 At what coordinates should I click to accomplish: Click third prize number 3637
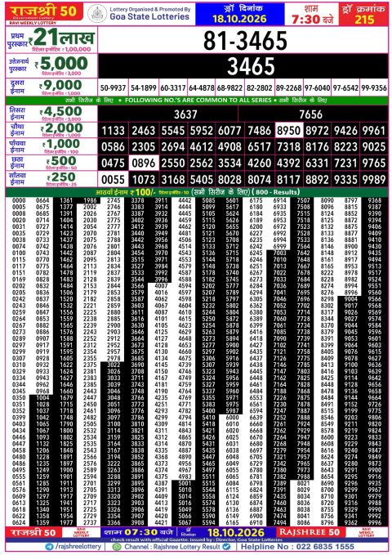click(x=185, y=114)
